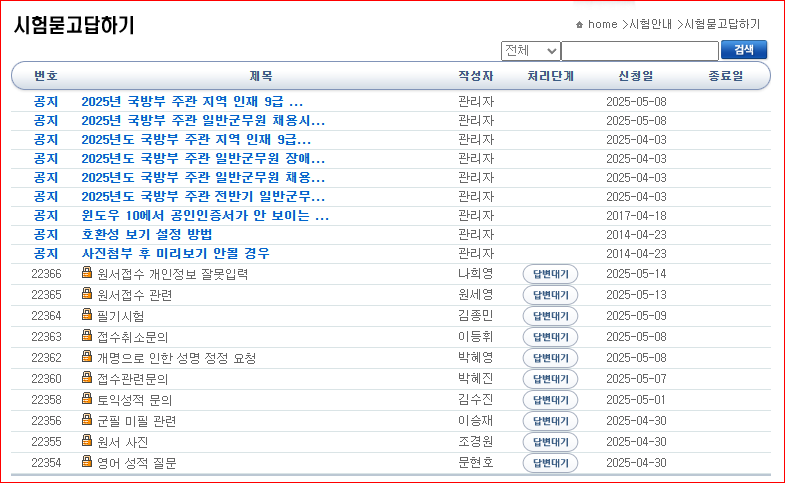Open post 필기시험

121,316
